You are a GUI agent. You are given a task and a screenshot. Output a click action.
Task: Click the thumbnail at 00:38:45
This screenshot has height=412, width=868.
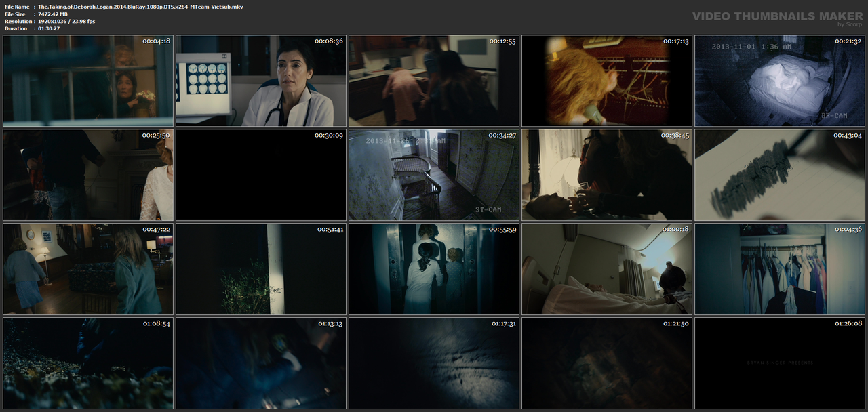[x=607, y=175]
